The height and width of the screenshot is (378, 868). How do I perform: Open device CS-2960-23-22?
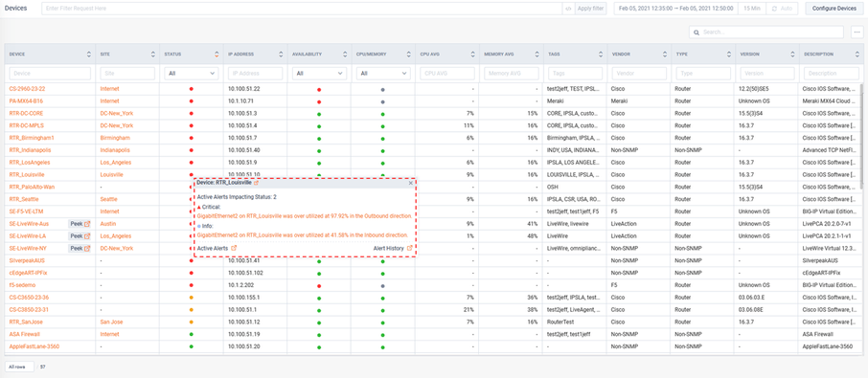(27, 88)
